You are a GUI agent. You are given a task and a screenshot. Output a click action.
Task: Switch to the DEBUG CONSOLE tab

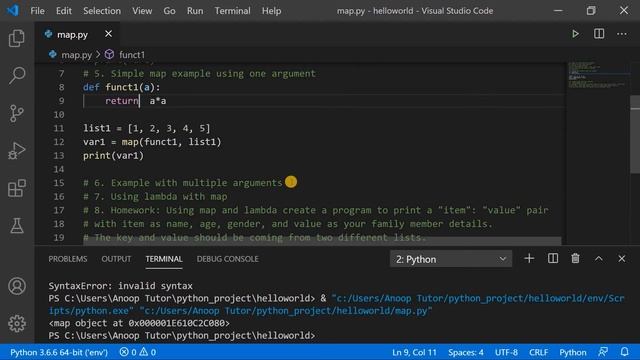[228, 259]
